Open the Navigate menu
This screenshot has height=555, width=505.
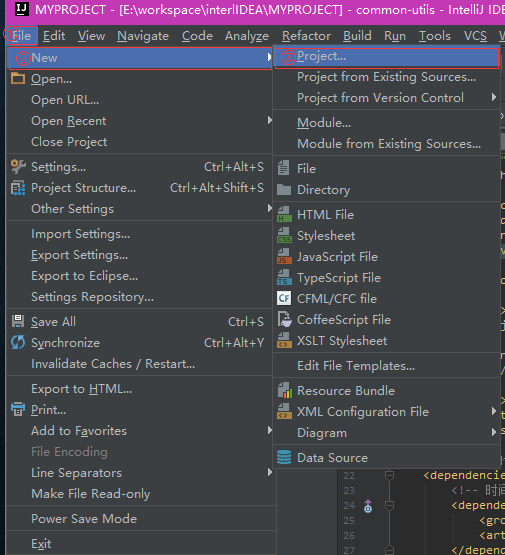tap(143, 36)
